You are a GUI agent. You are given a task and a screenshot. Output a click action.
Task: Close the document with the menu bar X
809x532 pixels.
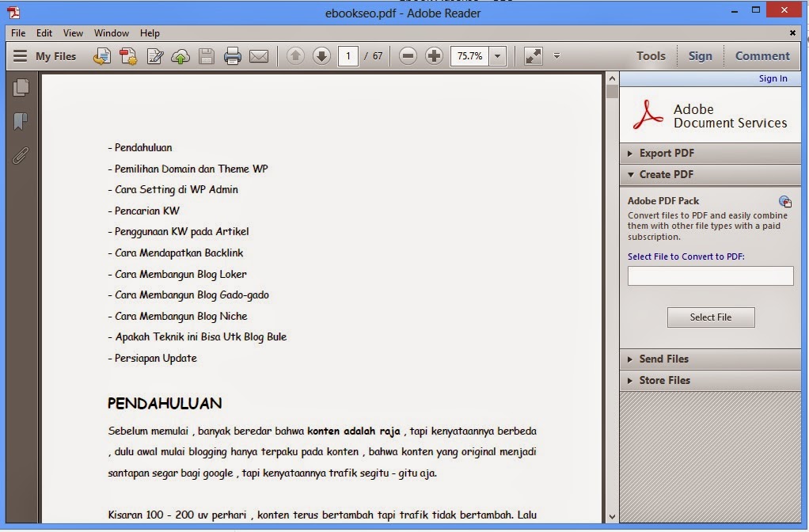tap(792, 33)
